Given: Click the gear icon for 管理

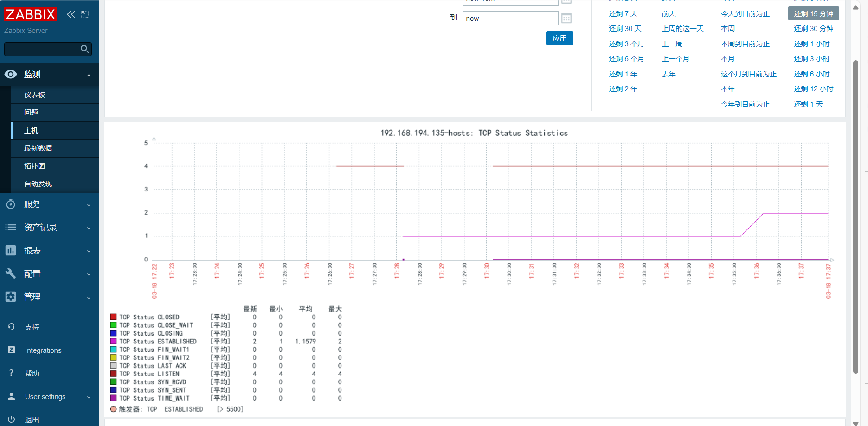Looking at the screenshot, I should coord(11,297).
